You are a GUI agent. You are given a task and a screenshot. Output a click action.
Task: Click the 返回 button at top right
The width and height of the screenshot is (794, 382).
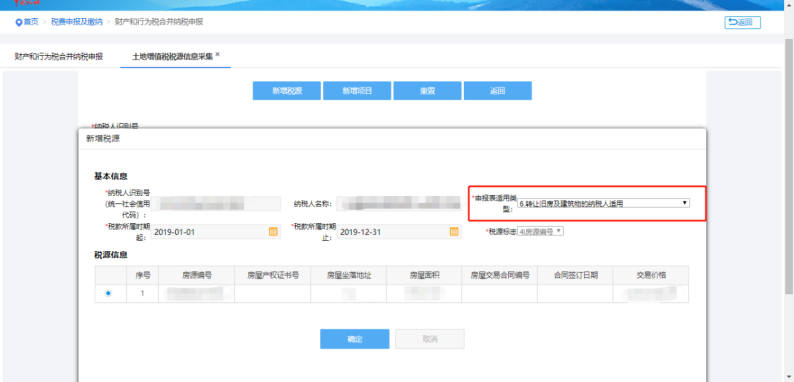pos(742,22)
